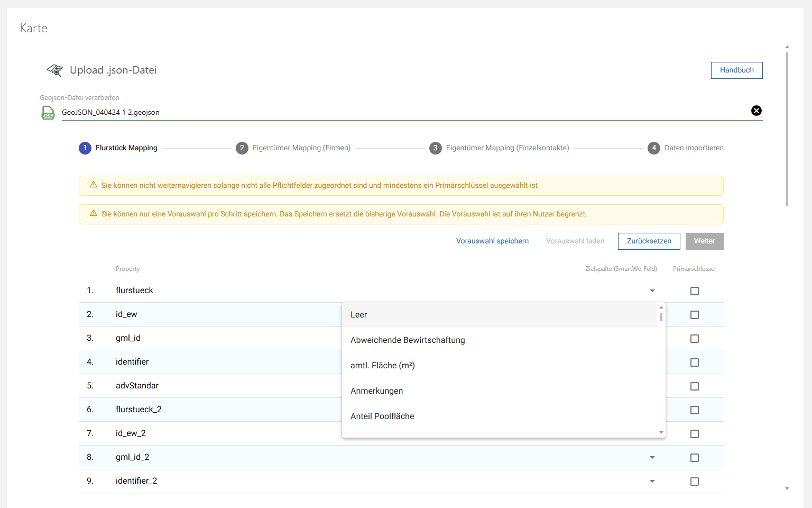Check the Primärschlüssel box for gml_id
Viewport: 812px width, 508px height.
695,338
